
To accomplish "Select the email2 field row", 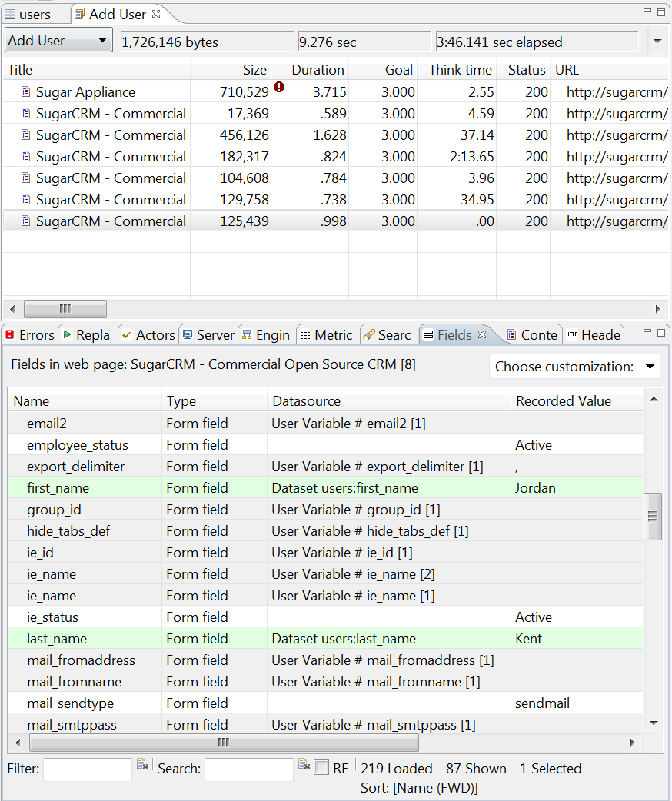I will 325,424.
